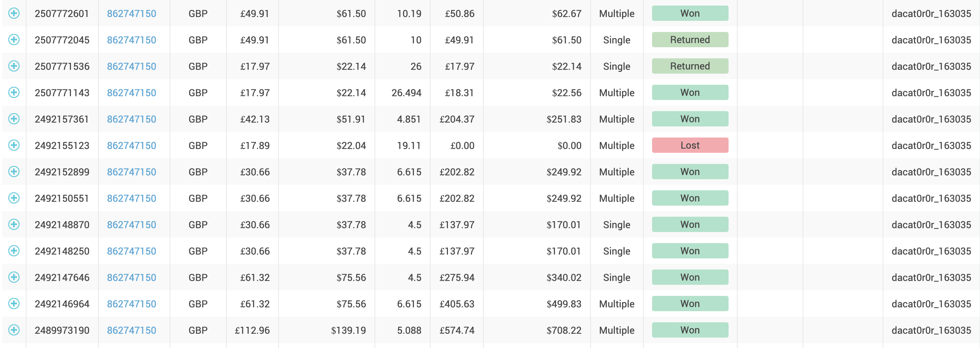Click plus icon next to bet 2492155123

(x=14, y=145)
